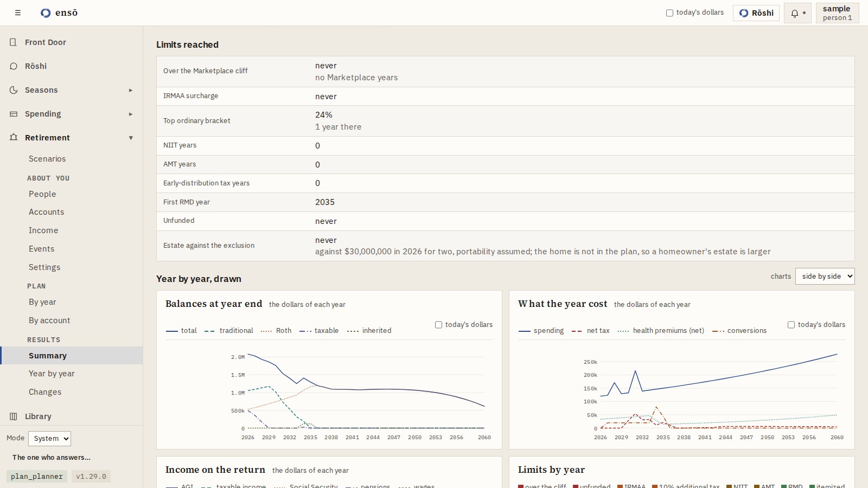This screenshot has height=488, width=868.
Task: Open the Mode System dropdown
Action: (49, 438)
